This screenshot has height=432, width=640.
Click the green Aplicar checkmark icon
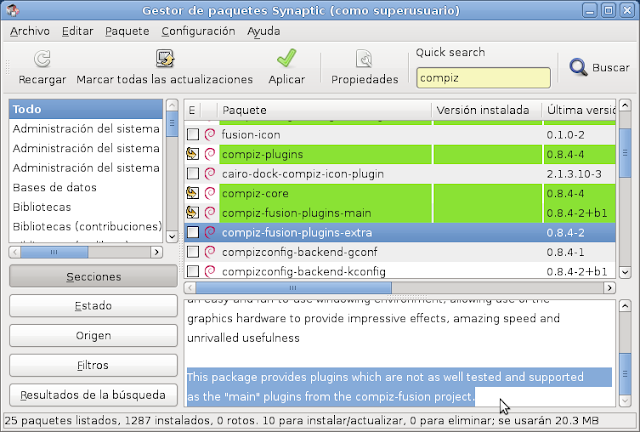[287, 58]
